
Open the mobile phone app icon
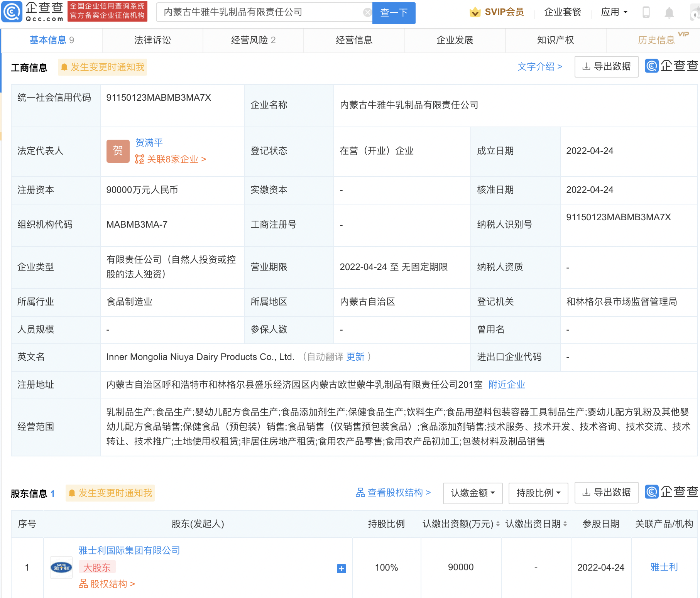[x=646, y=12]
